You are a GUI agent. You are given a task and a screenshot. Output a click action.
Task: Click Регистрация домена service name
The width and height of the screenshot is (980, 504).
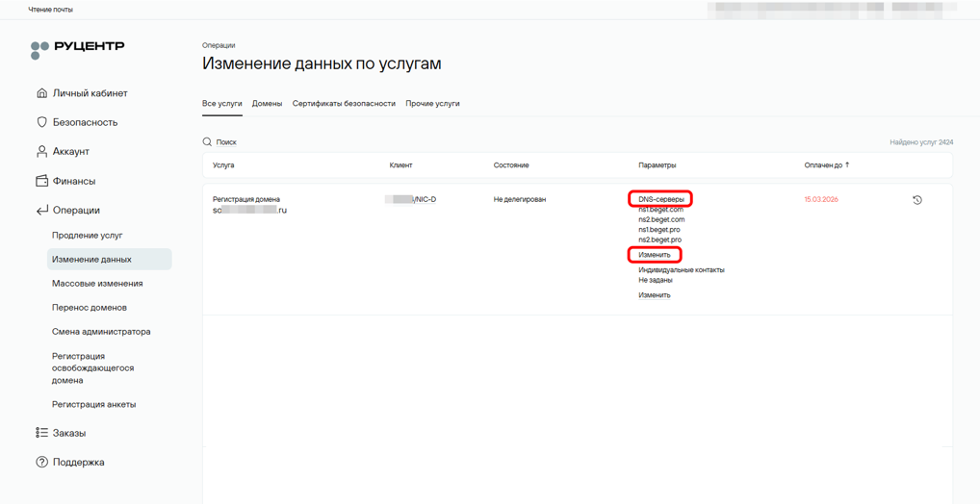click(x=246, y=199)
